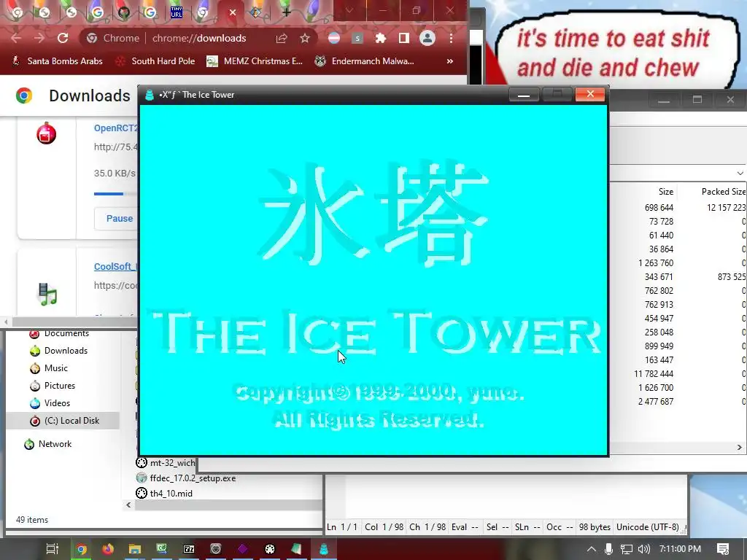747x560 pixels.
Task: Click The Ice Tower taskbar icon
Action: [324, 550]
